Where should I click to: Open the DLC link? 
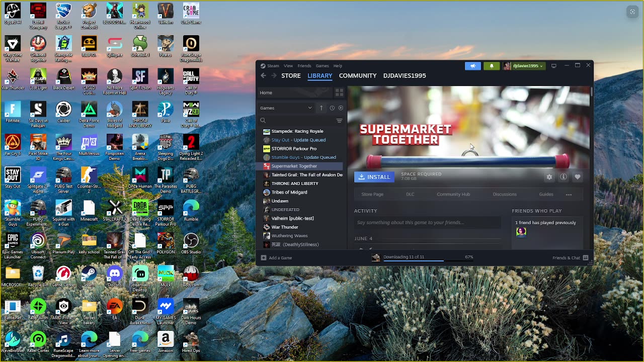[410, 195]
